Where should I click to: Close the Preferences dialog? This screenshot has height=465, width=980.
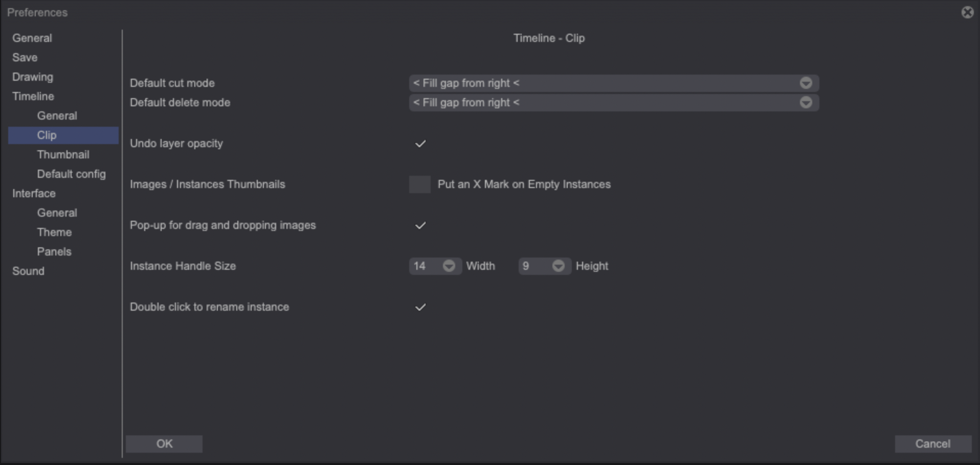pyautogui.click(x=967, y=12)
